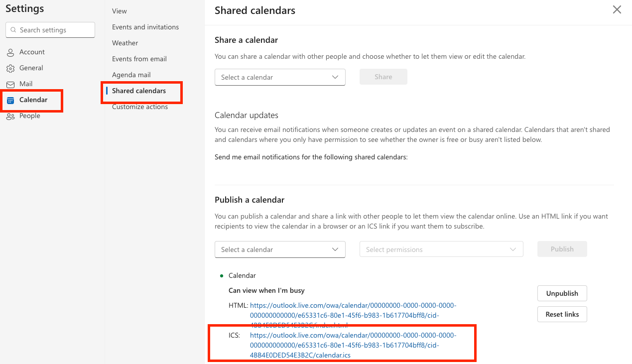The width and height of the screenshot is (632, 364).
Task: Click the General gear icon
Action: 10,68
